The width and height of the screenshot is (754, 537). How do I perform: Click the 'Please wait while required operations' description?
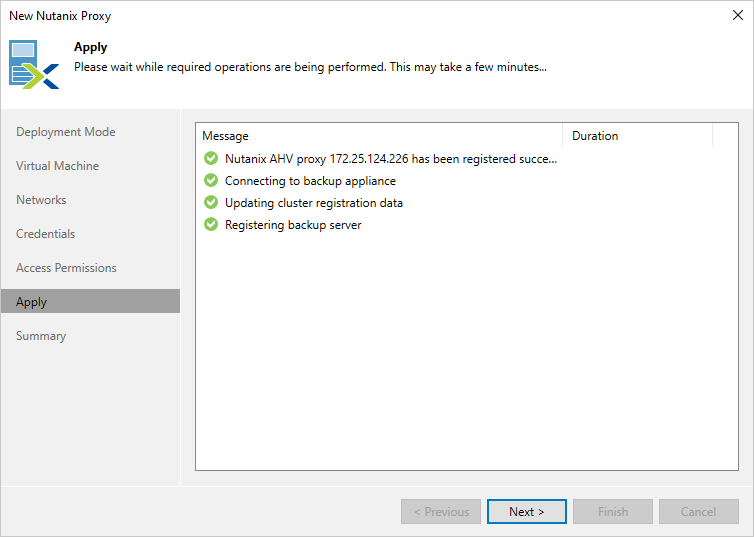click(x=310, y=67)
